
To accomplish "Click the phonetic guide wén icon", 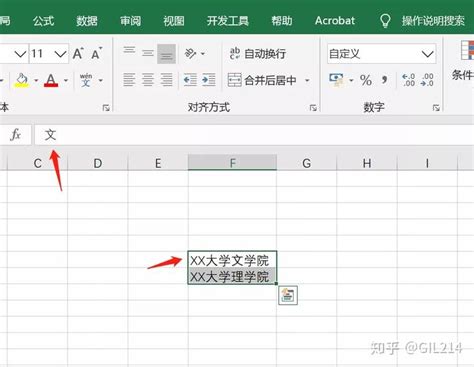I will tap(86, 80).
